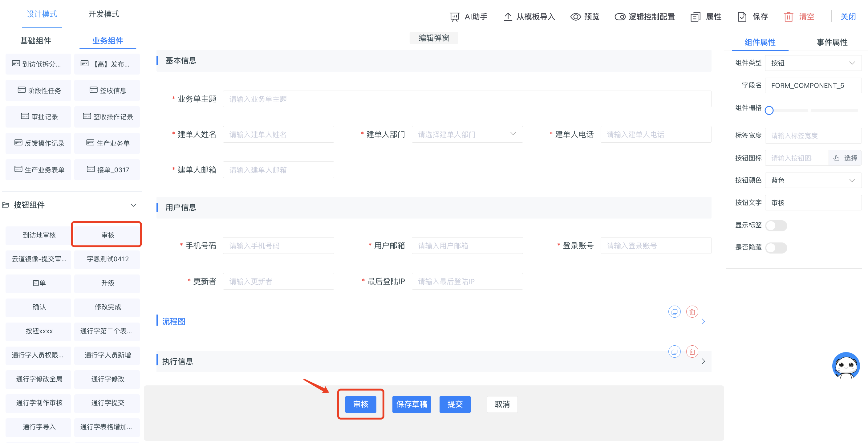This screenshot has height=443, width=868.
Task: Delete the 流程图 section via trash icon
Action: [x=692, y=312]
